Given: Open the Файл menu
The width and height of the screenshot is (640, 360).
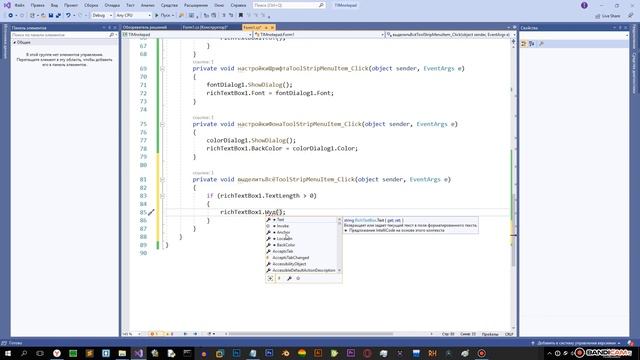Looking at the screenshot, I should [19, 5].
